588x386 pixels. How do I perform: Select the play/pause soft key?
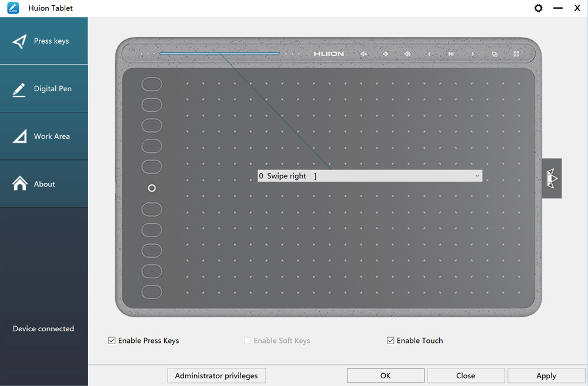click(x=451, y=54)
